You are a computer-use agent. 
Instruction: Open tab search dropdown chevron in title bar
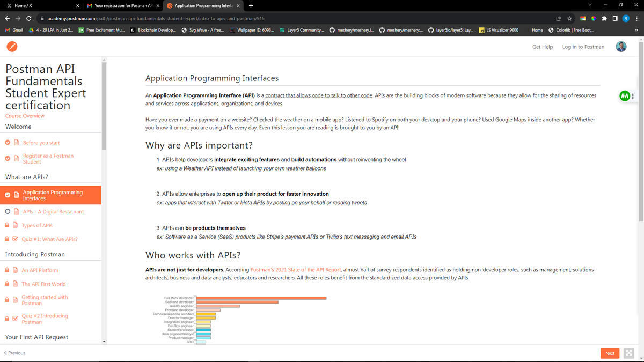pos(591,5)
